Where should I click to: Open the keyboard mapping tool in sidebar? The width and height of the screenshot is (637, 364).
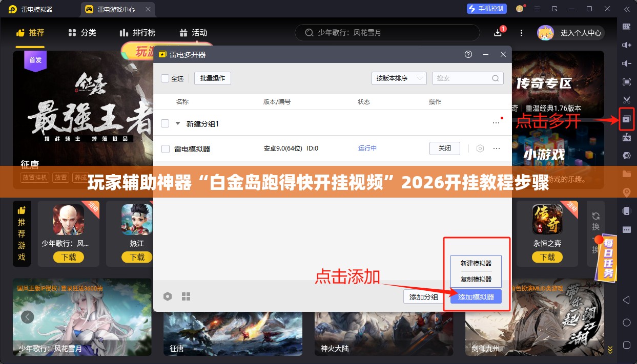pyautogui.click(x=626, y=27)
